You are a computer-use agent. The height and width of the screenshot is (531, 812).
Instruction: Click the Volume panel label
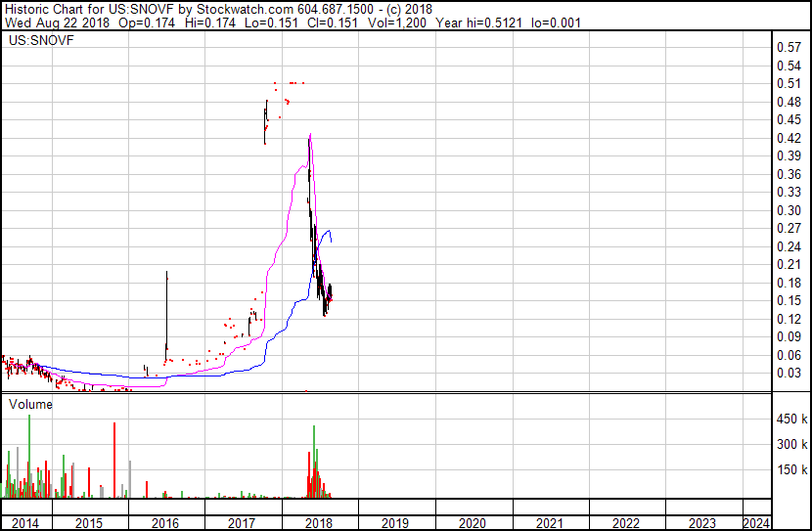(x=30, y=404)
